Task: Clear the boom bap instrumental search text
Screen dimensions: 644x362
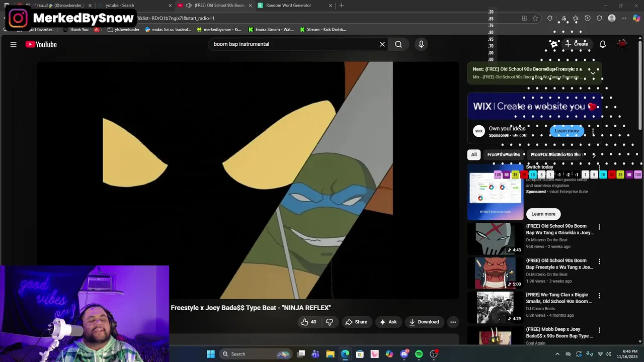Action: pyautogui.click(x=382, y=44)
